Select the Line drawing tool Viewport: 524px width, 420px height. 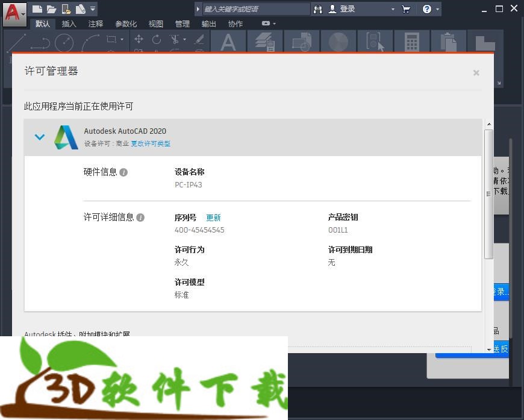point(17,43)
